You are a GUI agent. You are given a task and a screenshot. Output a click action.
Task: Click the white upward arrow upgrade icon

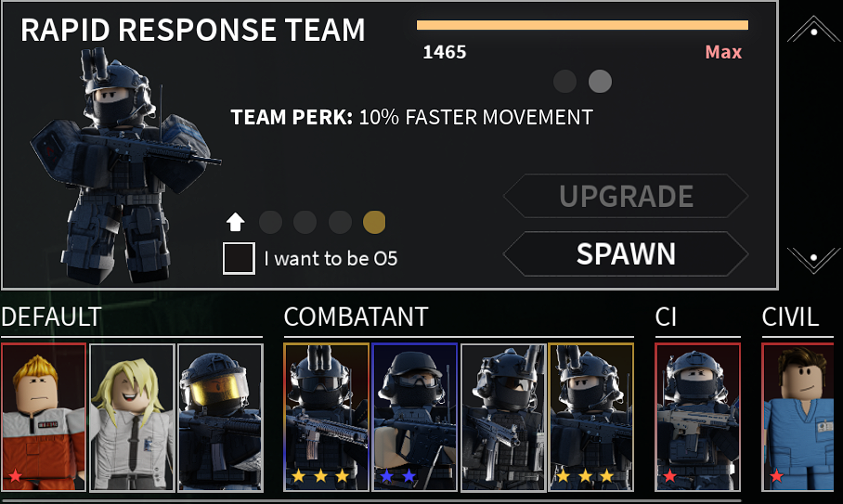coord(236,222)
